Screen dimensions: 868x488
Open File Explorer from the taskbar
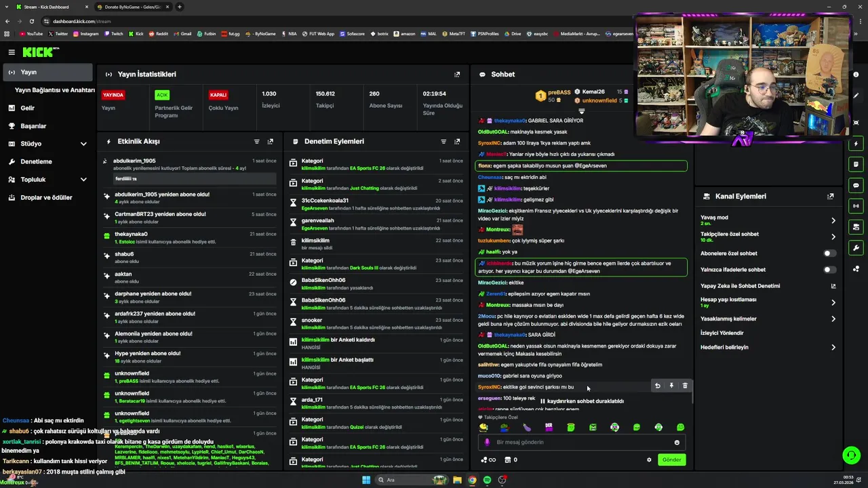click(457, 480)
